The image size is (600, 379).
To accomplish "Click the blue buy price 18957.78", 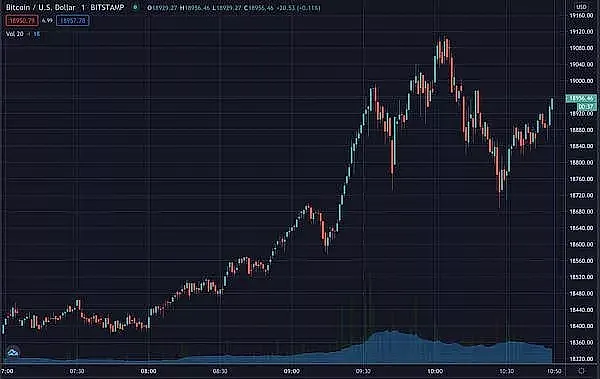I will 73,20.
